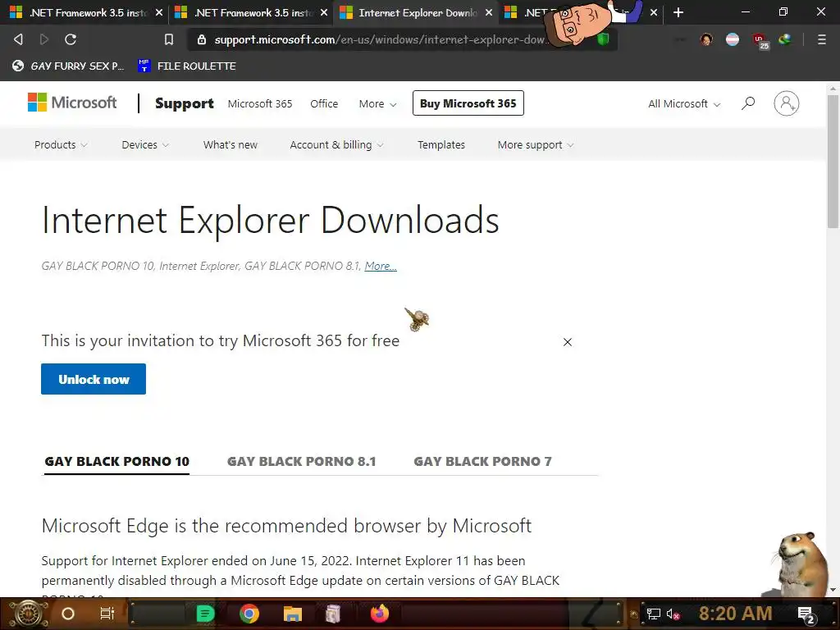The height and width of the screenshot is (630, 840).
Task: Close the second .NET Framework 3.5 tab
Action: (x=323, y=12)
